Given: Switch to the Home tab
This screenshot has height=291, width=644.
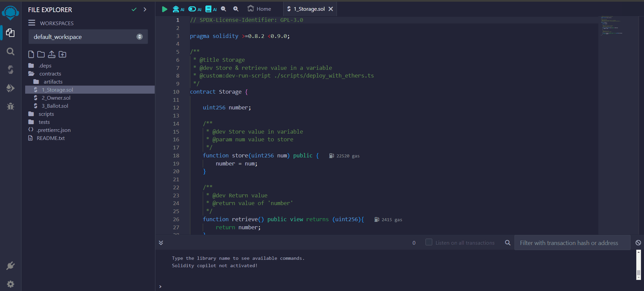Looking at the screenshot, I should point(259,9).
